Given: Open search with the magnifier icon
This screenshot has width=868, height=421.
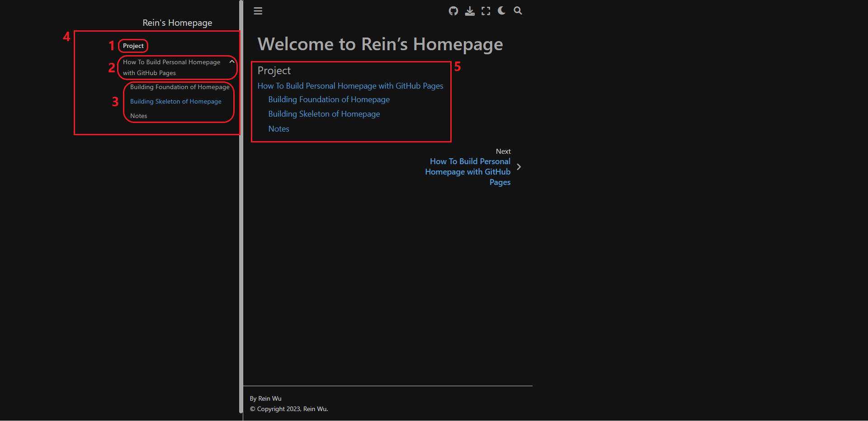Looking at the screenshot, I should [x=518, y=10].
